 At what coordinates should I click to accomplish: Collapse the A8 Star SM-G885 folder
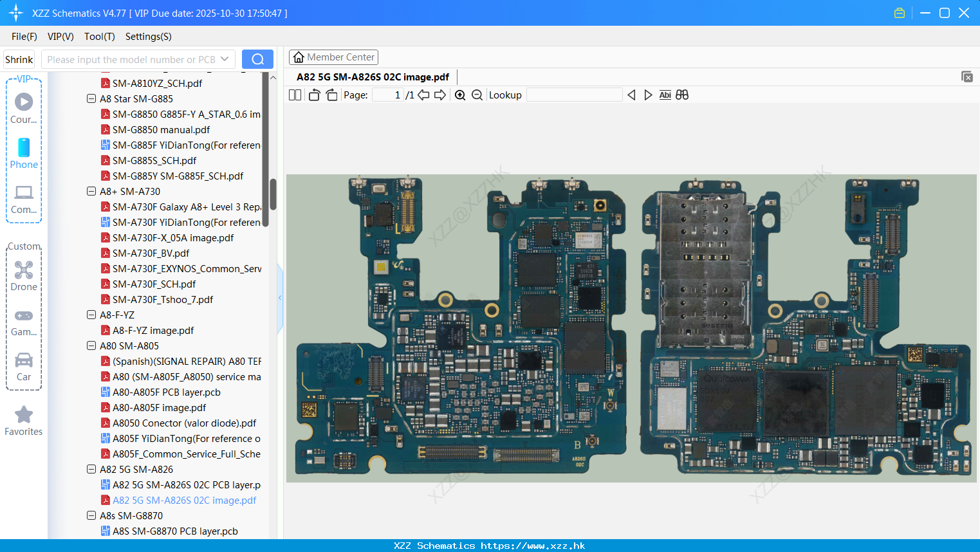[x=91, y=98]
